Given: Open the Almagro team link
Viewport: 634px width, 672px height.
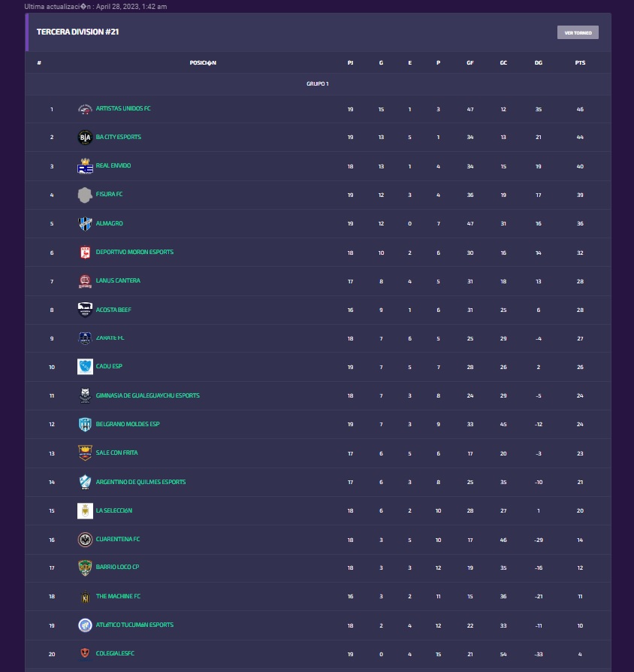Looking at the screenshot, I should (109, 223).
